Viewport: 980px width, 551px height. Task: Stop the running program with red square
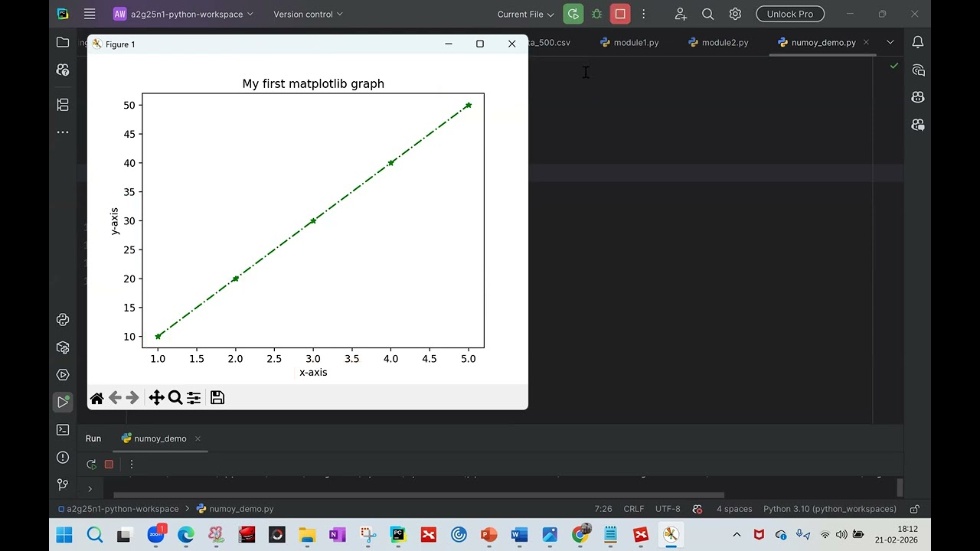(620, 14)
